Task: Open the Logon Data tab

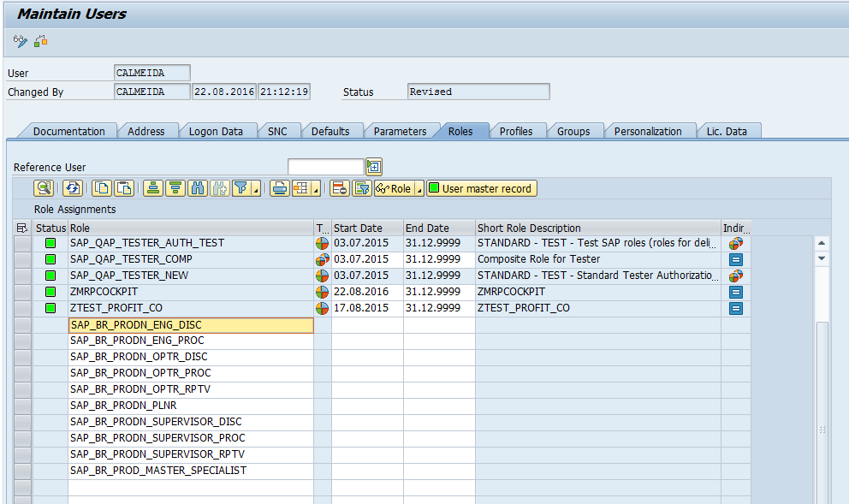Action: coord(216,131)
